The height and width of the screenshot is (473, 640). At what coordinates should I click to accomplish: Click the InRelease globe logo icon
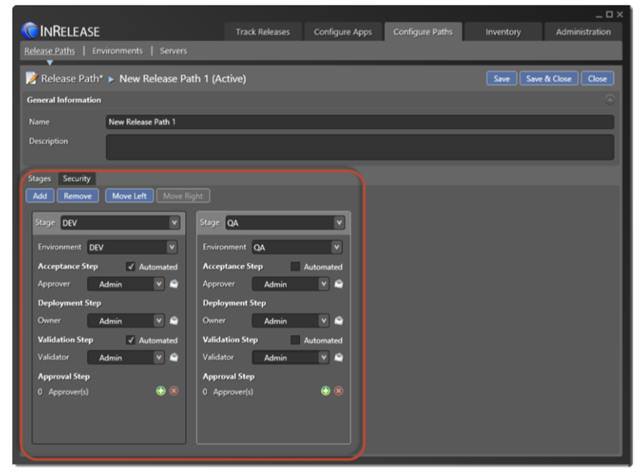pyautogui.click(x=30, y=31)
